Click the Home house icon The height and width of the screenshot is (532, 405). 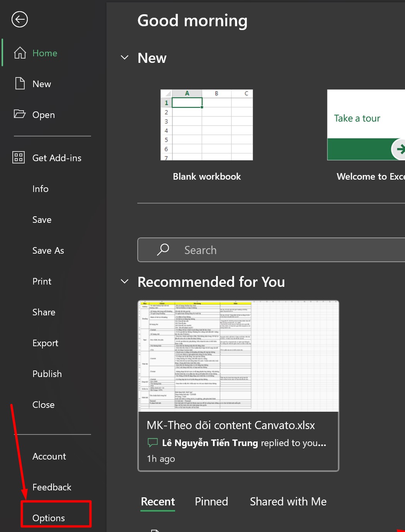20,53
